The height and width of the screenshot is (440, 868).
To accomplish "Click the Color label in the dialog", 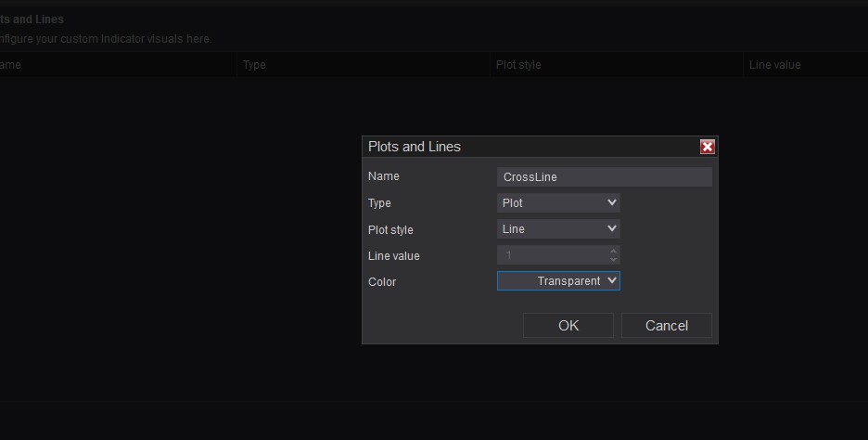I will (x=382, y=281).
